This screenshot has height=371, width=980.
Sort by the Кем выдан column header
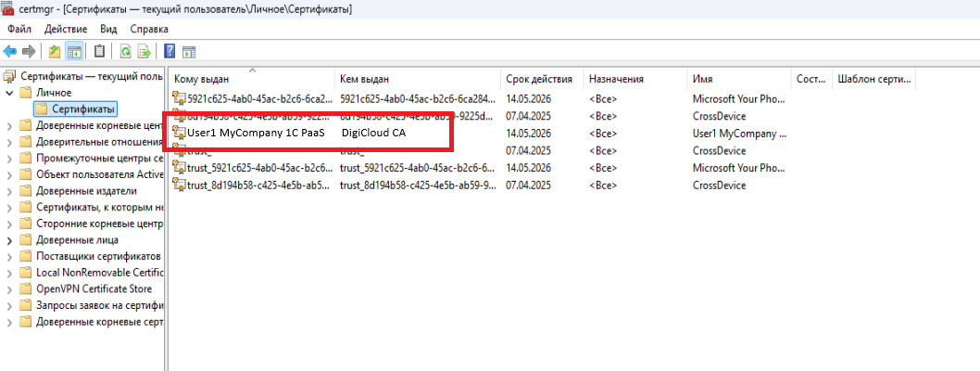coord(365,79)
